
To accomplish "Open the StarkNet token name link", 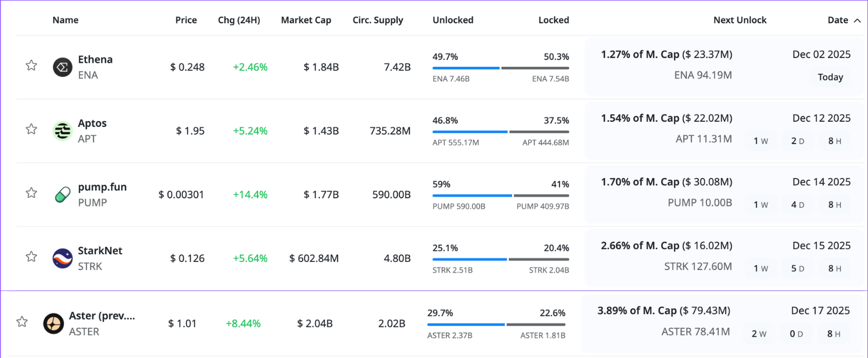I will pyautogui.click(x=100, y=251).
